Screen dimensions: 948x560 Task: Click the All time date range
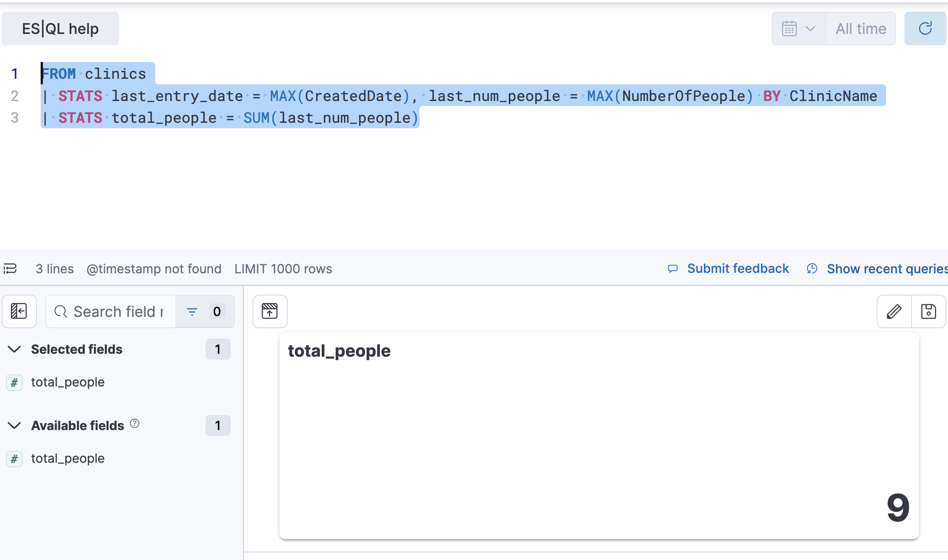(861, 29)
